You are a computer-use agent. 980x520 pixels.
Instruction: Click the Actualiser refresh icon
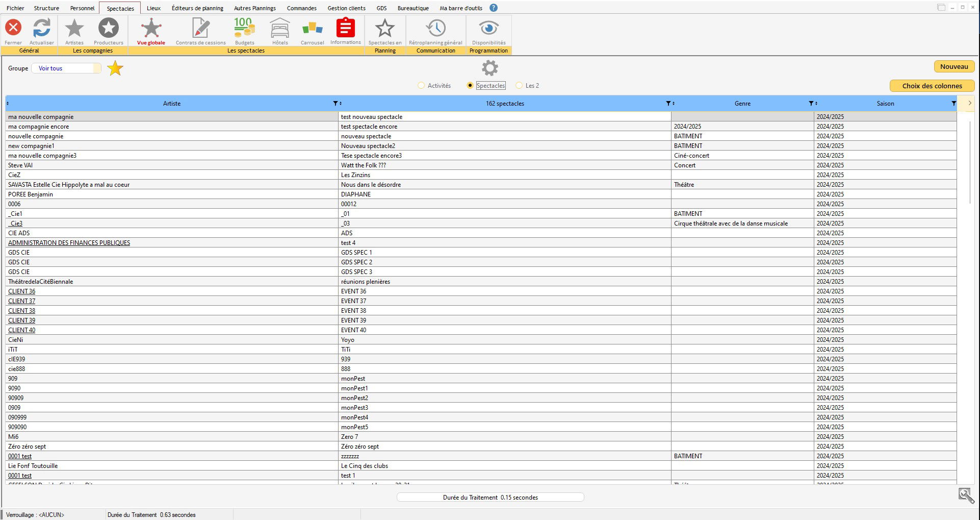(41, 29)
